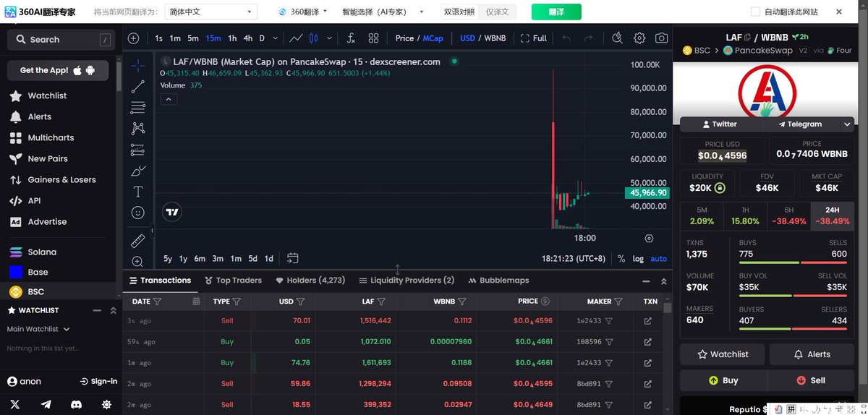Toggle chart to Price mode

(404, 38)
